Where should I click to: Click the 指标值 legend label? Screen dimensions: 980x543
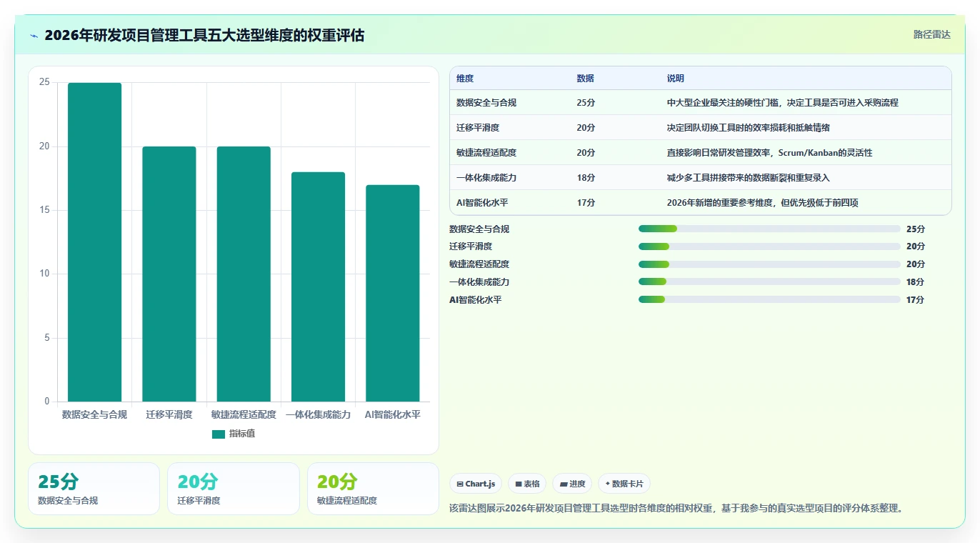pos(242,434)
